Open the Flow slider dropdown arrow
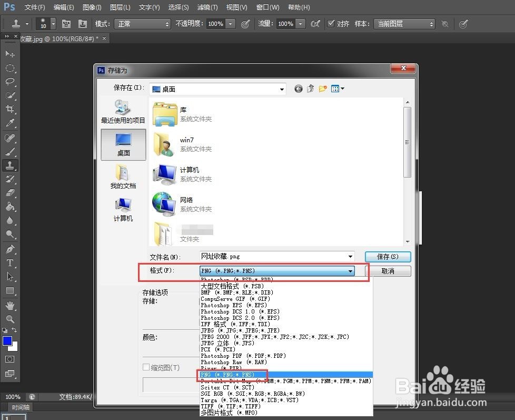This screenshot has height=420, width=515. click(x=301, y=24)
